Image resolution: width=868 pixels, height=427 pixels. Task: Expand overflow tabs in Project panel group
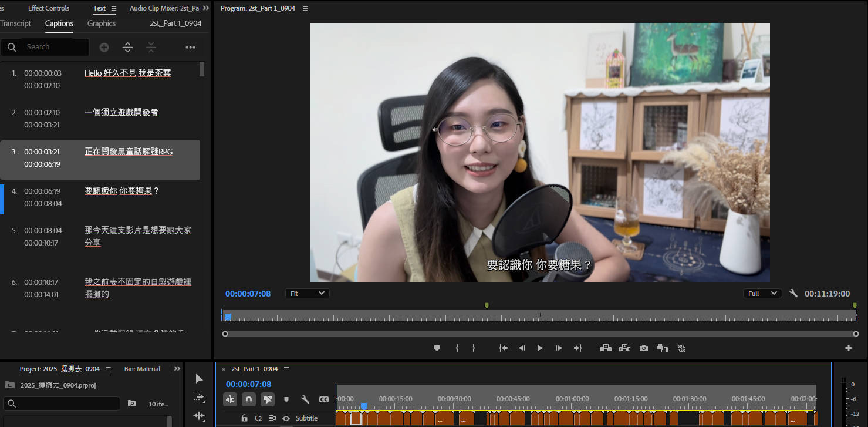(177, 369)
